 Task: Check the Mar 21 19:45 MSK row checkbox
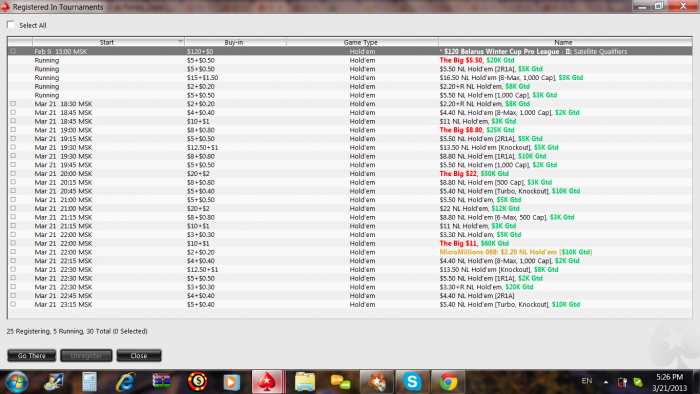coord(13,165)
